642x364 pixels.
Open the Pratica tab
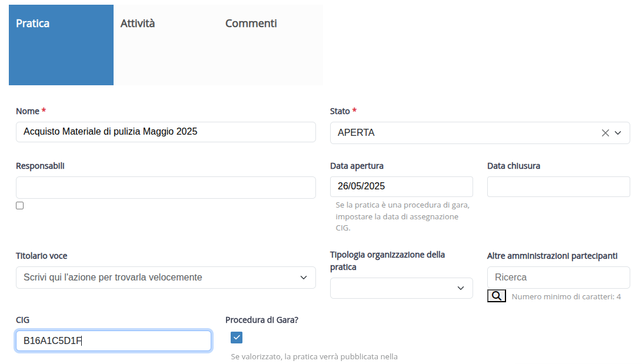pyautogui.click(x=61, y=45)
